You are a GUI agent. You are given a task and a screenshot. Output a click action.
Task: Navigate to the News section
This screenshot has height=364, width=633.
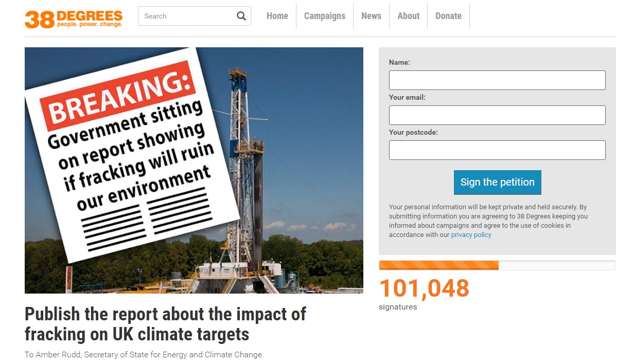[x=371, y=16]
